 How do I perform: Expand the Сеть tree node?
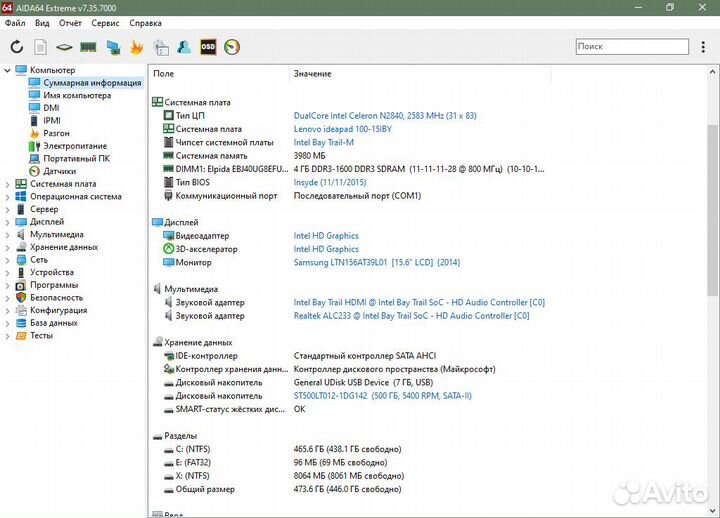tap(7, 260)
